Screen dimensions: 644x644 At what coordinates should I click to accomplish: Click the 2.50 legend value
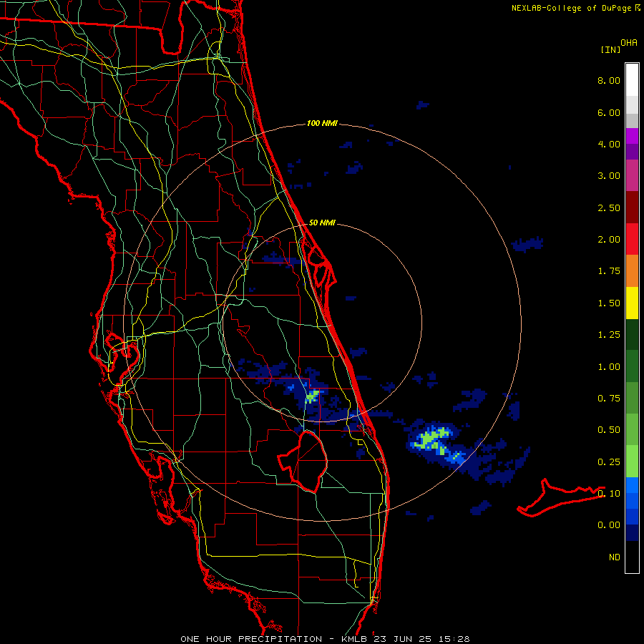coord(609,208)
